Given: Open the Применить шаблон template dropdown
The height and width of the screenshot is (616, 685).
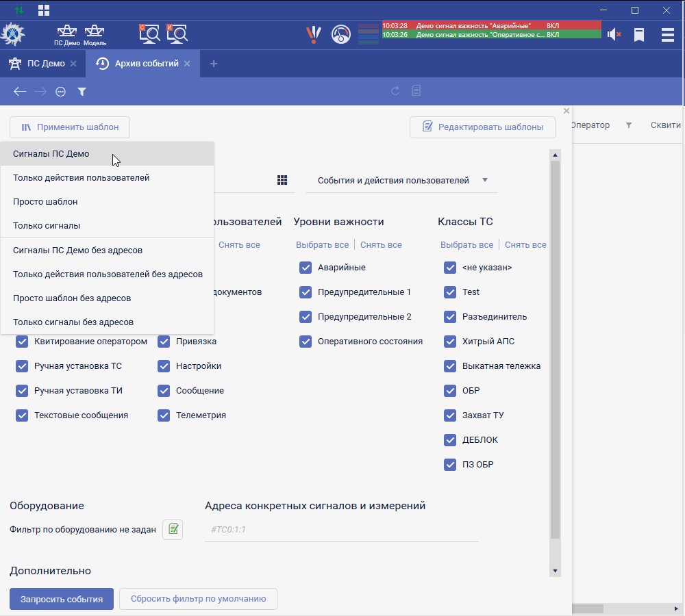Looking at the screenshot, I should 70,127.
